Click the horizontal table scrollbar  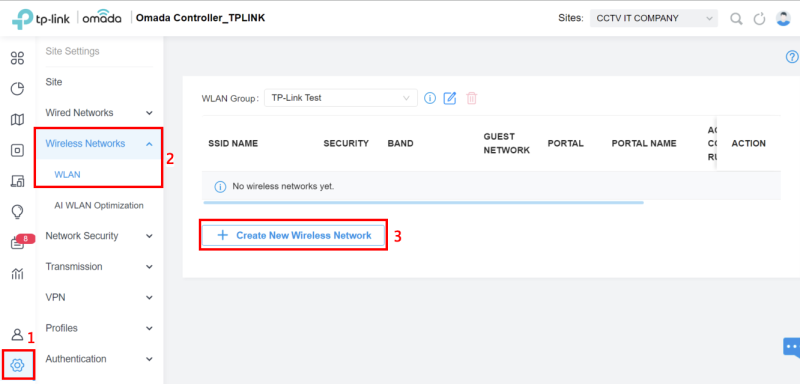423,202
